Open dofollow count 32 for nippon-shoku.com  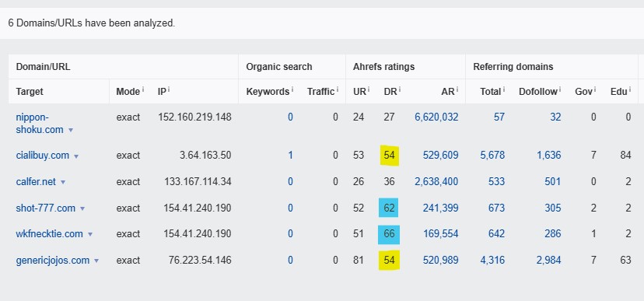pos(555,117)
